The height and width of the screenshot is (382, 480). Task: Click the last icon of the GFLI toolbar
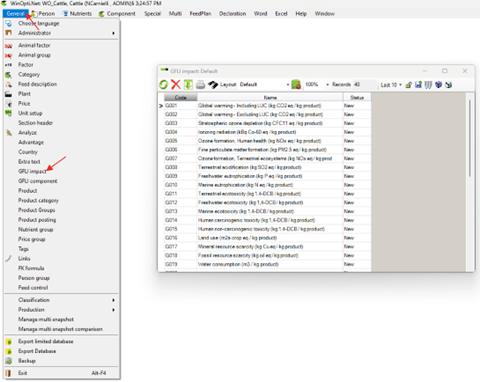(x=449, y=85)
